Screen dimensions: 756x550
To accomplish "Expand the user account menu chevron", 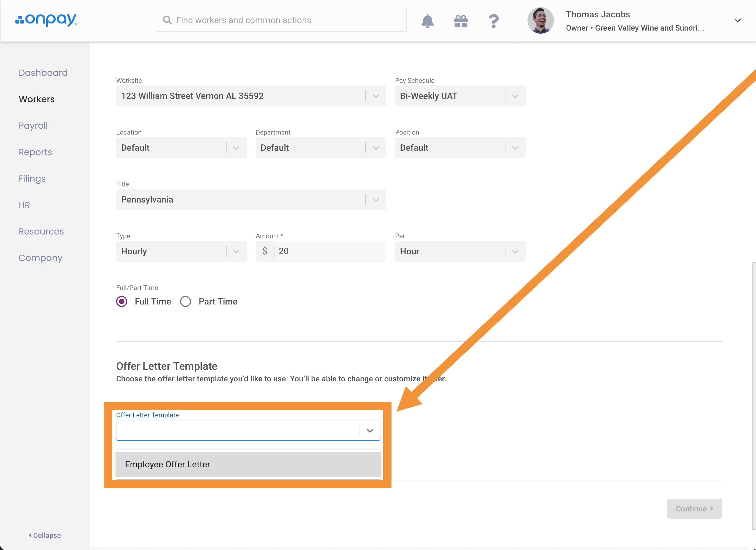I will pos(738,20).
